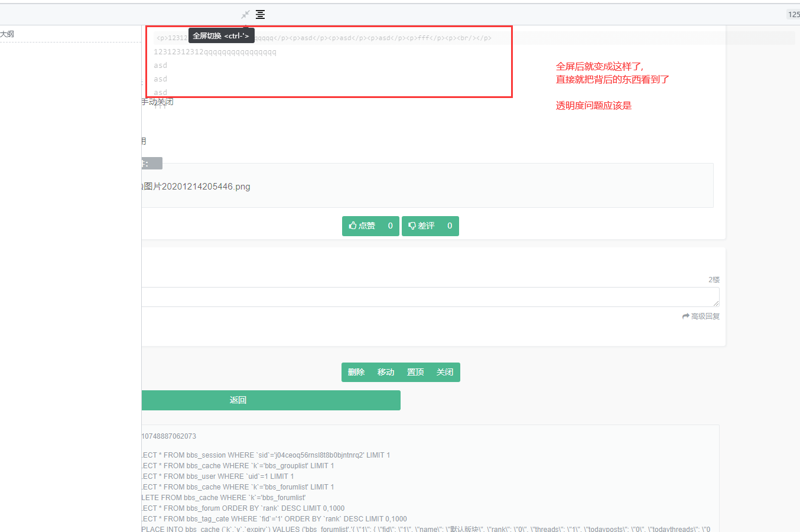Click the 关闭 close thread action
The height and width of the screenshot is (532, 800).
[445, 372]
